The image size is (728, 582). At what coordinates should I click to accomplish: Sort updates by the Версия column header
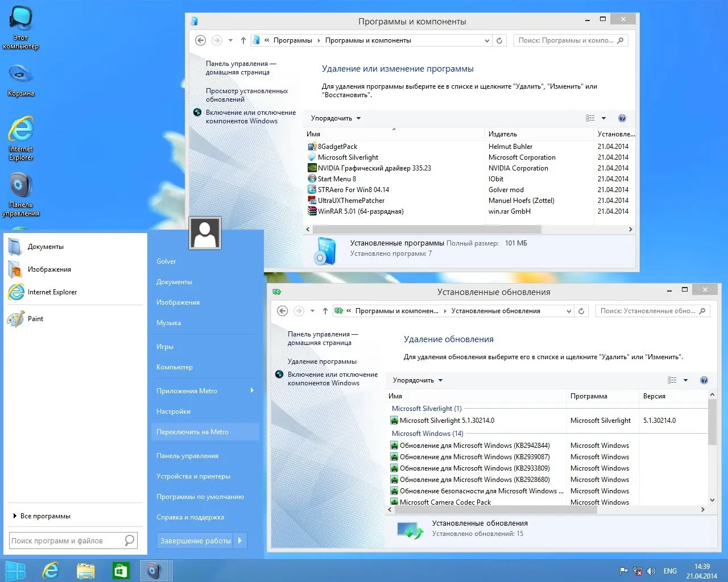[672, 396]
